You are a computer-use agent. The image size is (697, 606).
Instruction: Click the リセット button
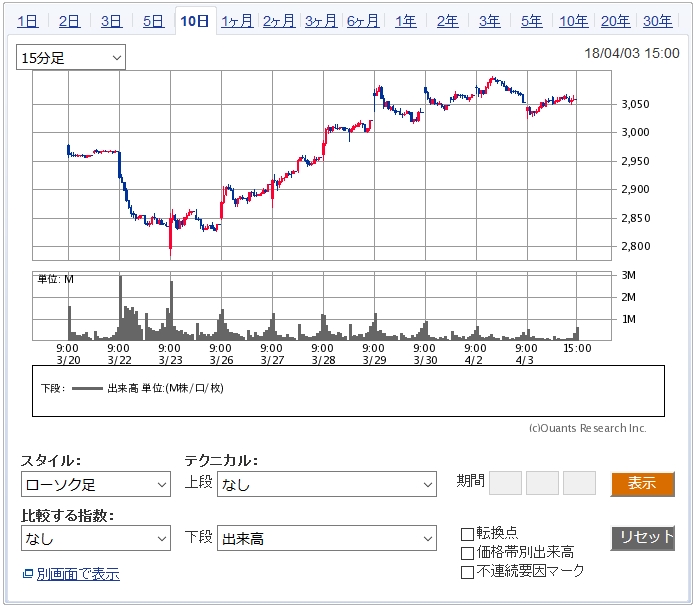[643, 538]
